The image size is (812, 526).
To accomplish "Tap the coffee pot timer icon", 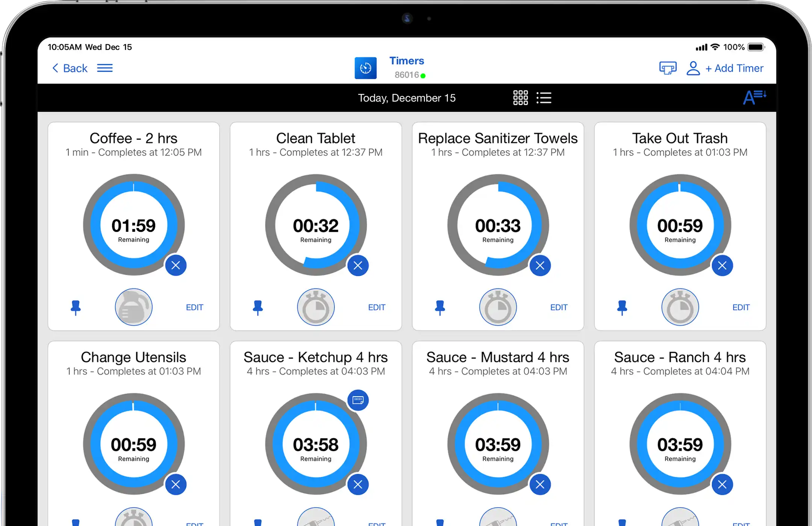I will click(133, 307).
